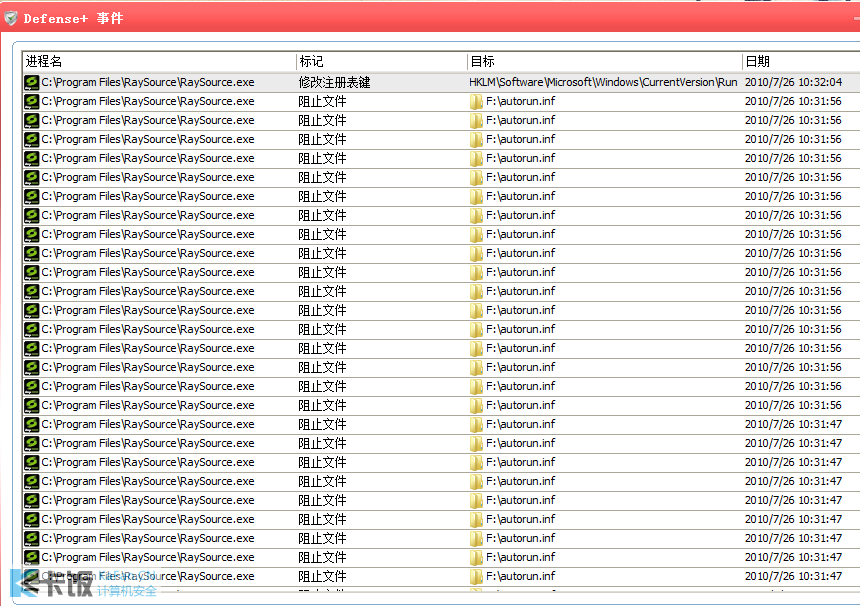Screen dimensions: 860x606
Task: Select the topmost 阻止文件 label cell
Action: (x=322, y=101)
